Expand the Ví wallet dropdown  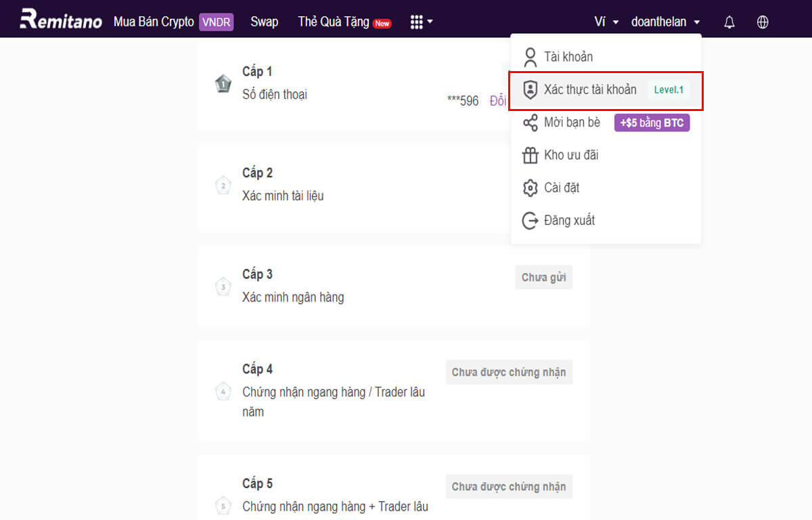(605, 21)
